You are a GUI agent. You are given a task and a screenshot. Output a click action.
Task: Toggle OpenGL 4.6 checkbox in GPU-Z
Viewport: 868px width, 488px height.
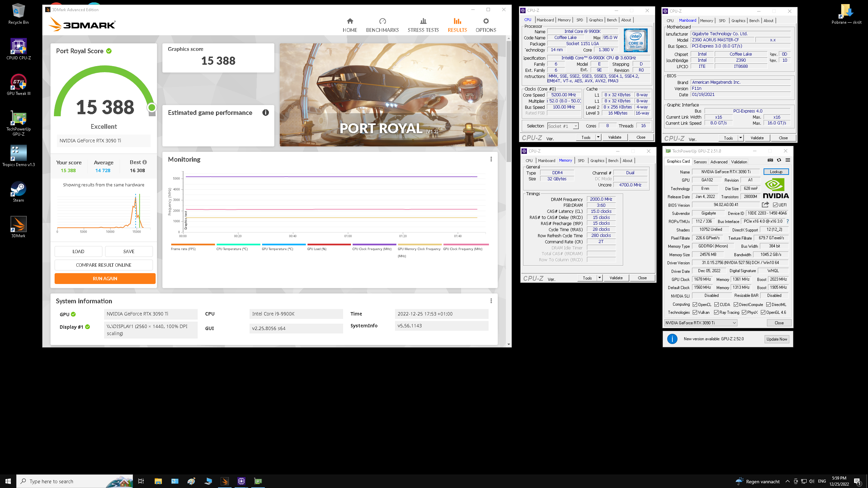click(763, 312)
